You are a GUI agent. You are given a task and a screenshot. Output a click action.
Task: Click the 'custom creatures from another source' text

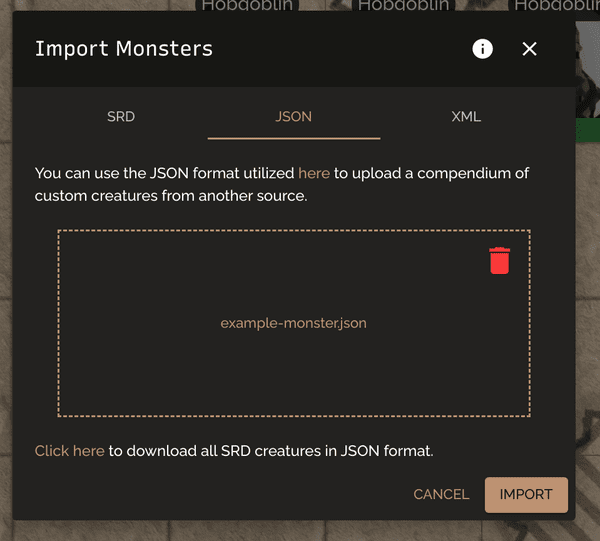point(170,195)
